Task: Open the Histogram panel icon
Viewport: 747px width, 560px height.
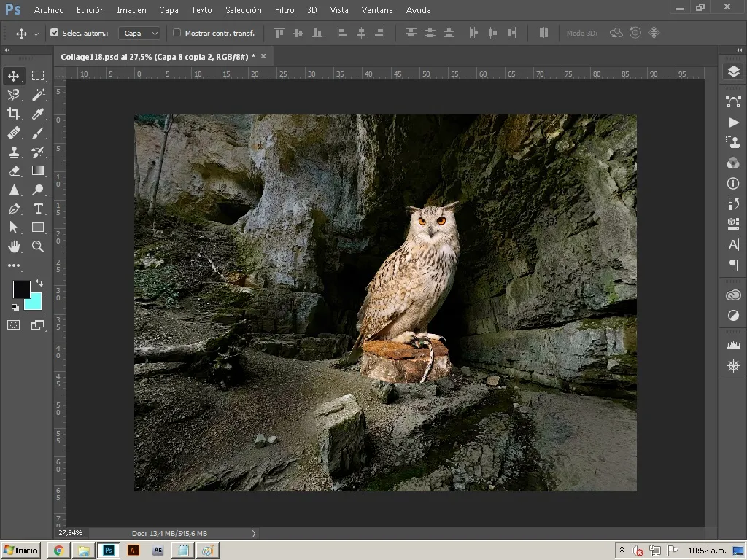Action: coord(733,345)
